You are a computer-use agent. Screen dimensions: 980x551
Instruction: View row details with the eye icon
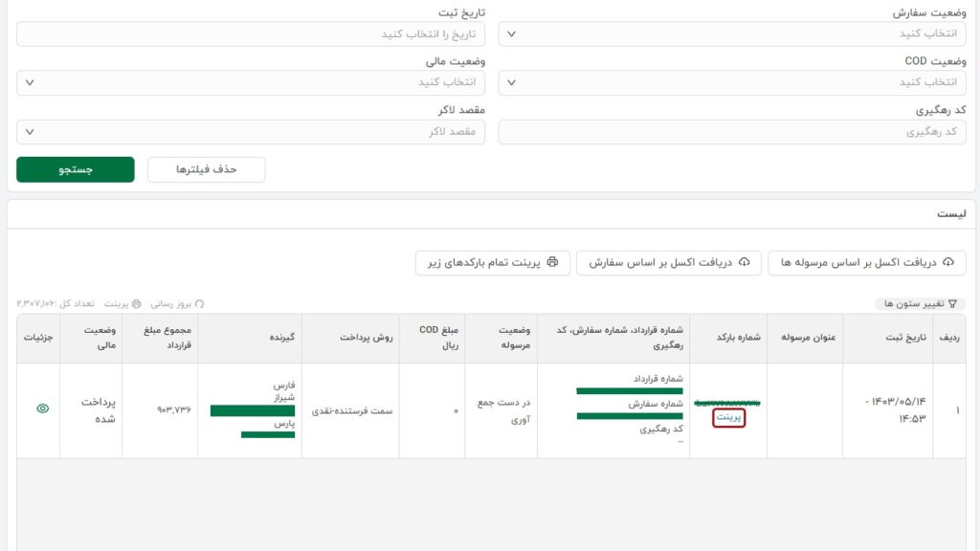click(x=42, y=408)
